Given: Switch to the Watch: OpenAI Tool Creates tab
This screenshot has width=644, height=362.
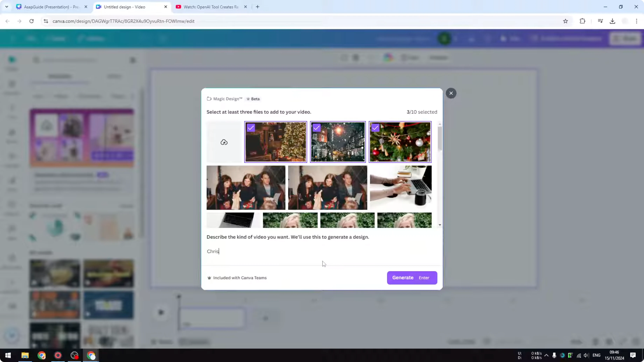Looking at the screenshot, I should [211, 7].
